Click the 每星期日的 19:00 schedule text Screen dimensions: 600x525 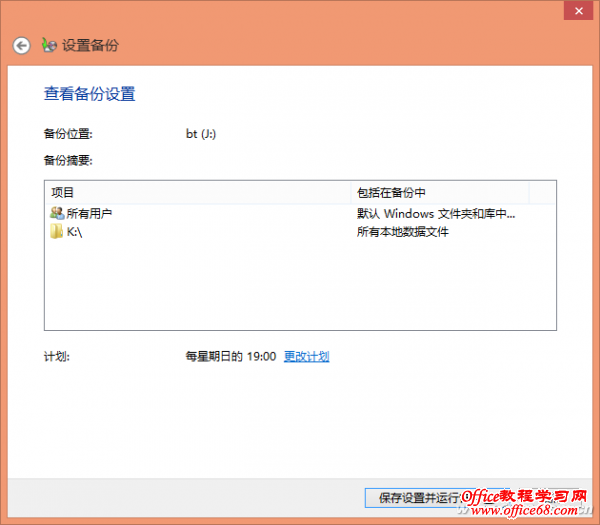coord(231,357)
